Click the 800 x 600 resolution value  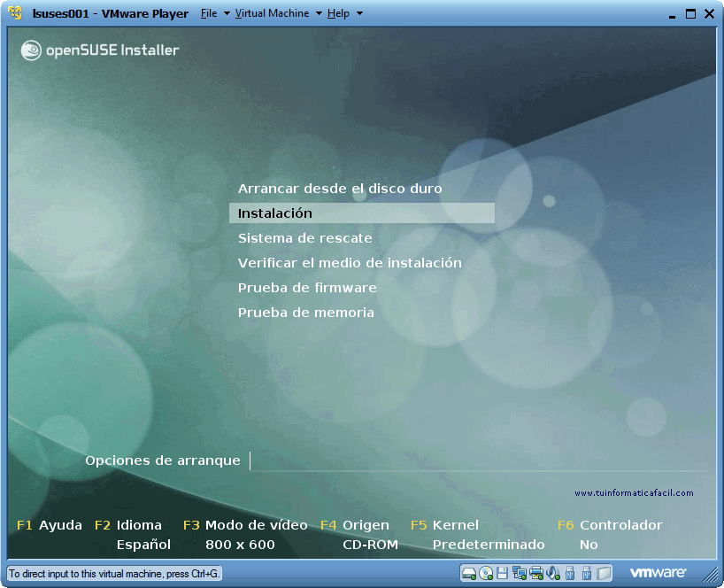click(240, 545)
